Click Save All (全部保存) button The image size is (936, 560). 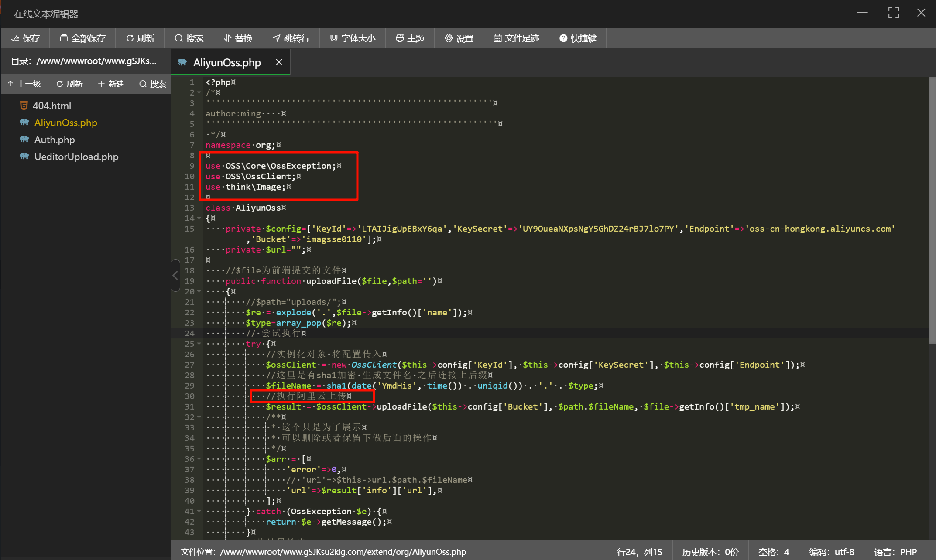(83, 38)
